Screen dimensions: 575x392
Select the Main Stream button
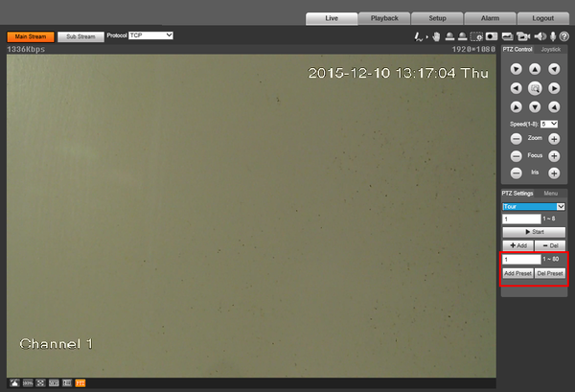(x=31, y=36)
